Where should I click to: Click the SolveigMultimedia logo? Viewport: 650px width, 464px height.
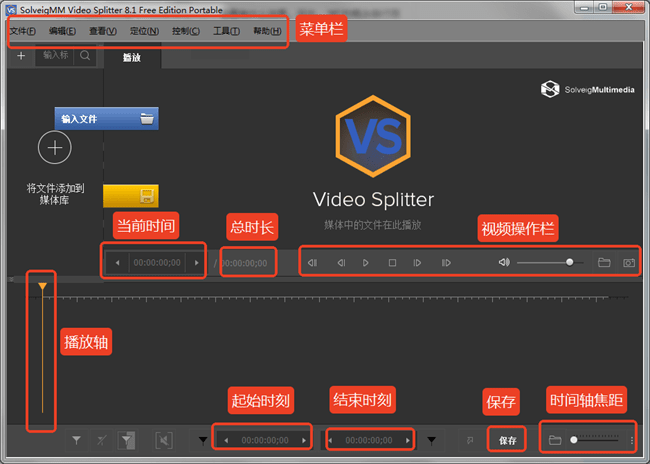click(587, 89)
